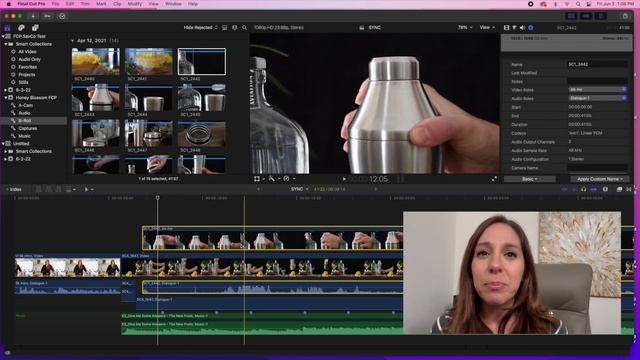640x360 pixels.
Task: Toggle the Timeline panel visibility button
Action: point(586,16)
